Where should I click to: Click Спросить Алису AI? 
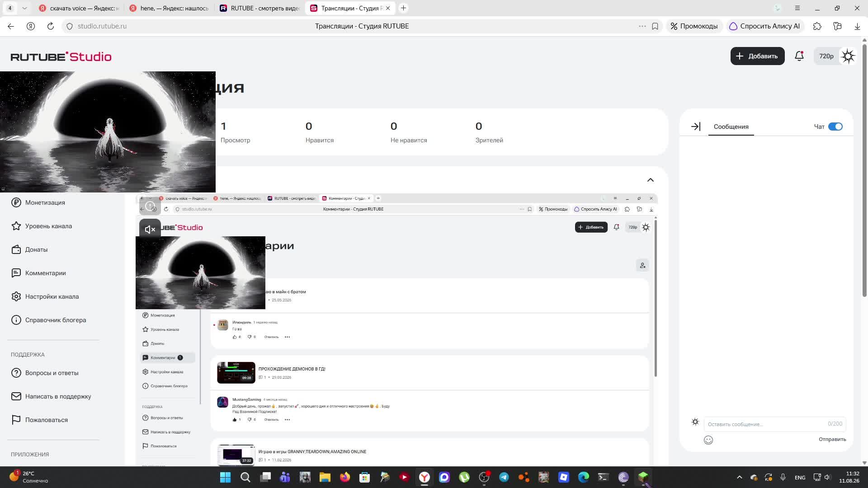765,26
